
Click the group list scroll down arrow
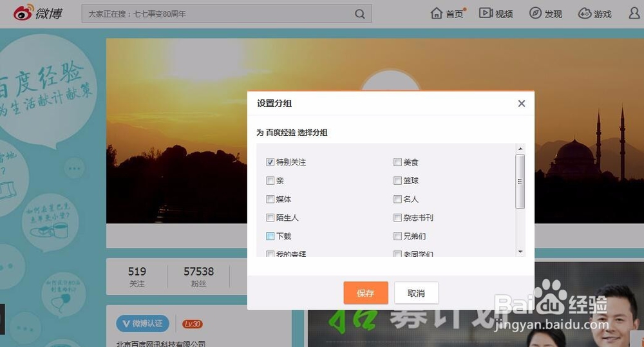[x=520, y=252]
